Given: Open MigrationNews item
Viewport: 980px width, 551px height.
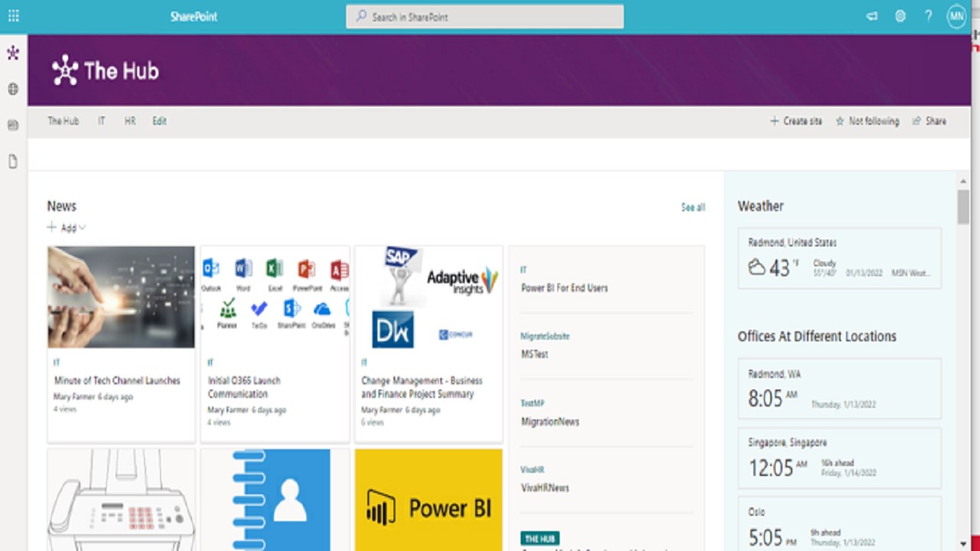Looking at the screenshot, I should pos(550,422).
